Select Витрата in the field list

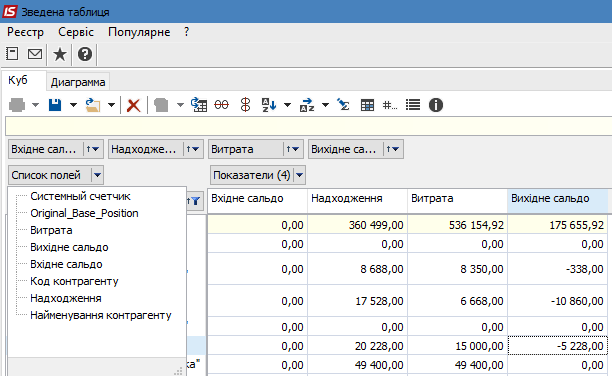click(x=51, y=230)
